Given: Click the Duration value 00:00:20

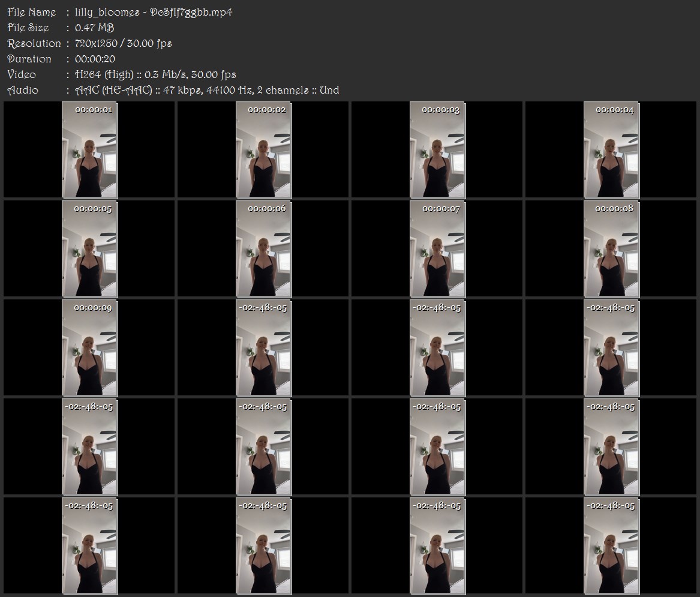Looking at the screenshot, I should point(95,59).
